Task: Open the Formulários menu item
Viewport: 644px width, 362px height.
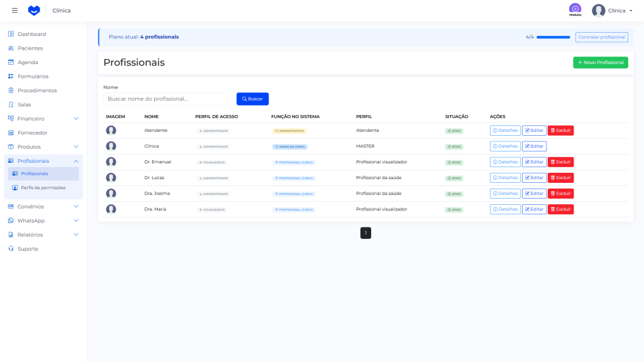Action: pos(33,77)
